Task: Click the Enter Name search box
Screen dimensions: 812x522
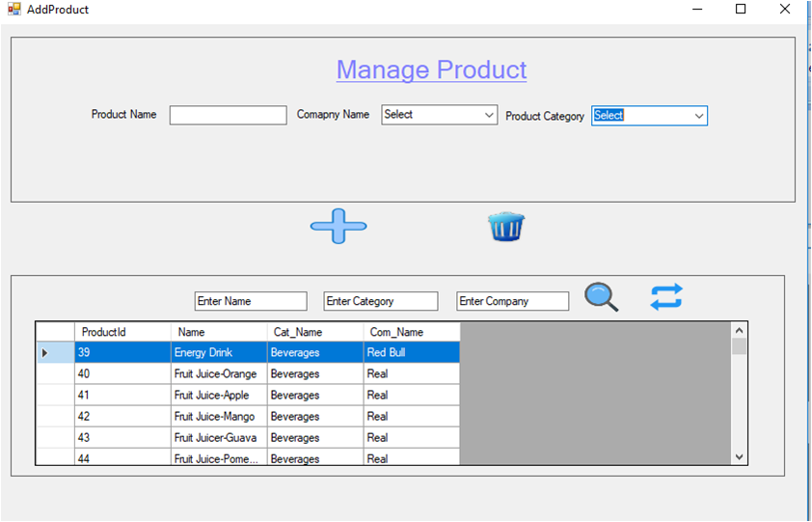Action: [251, 301]
